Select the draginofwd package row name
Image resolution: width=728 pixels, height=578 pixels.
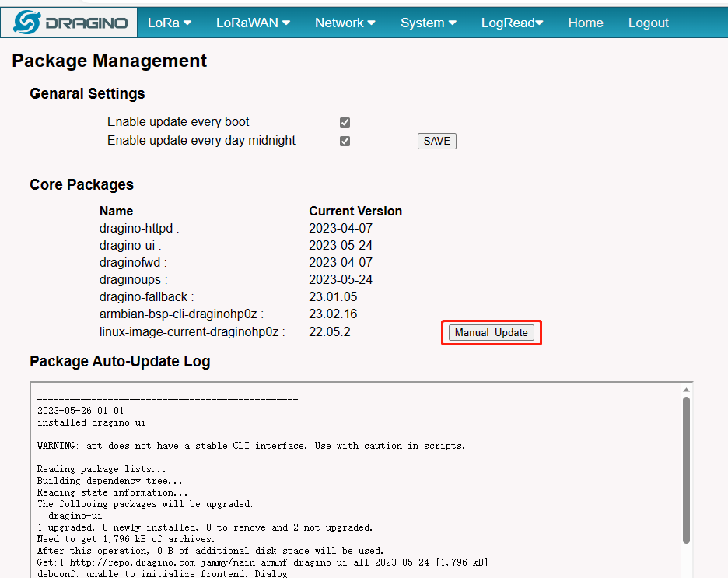coord(133,263)
